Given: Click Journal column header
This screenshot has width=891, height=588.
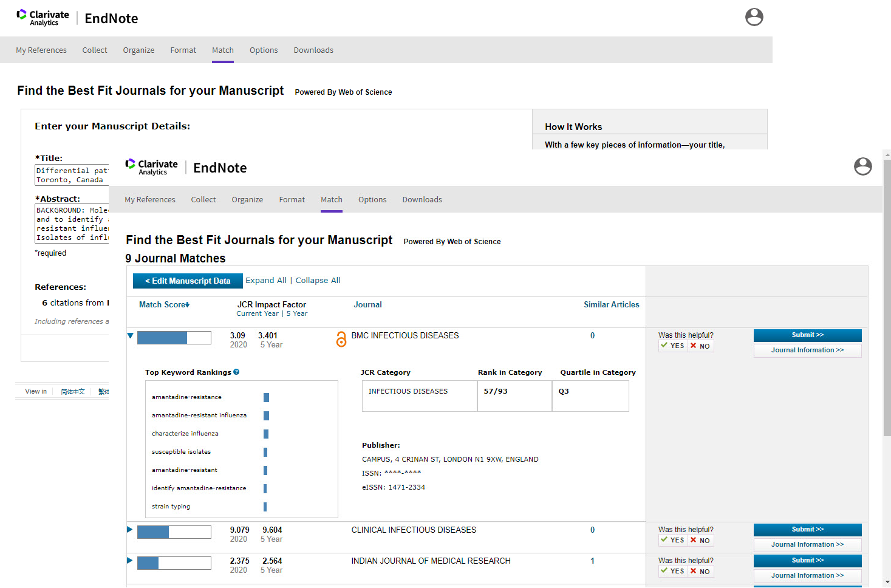Looking at the screenshot, I should pyautogui.click(x=368, y=304).
